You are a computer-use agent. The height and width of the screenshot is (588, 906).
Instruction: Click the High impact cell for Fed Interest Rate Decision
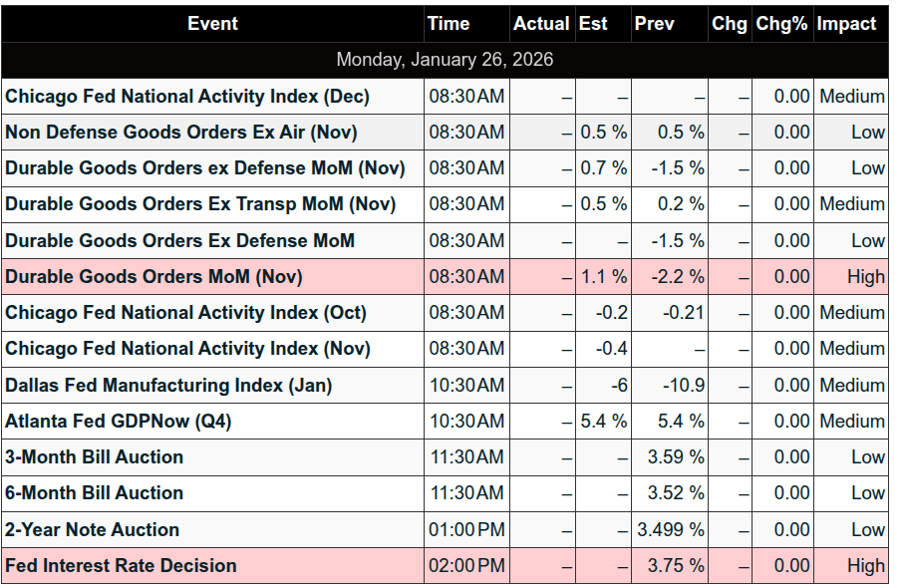pyautogui.click(x=864, y=565)
